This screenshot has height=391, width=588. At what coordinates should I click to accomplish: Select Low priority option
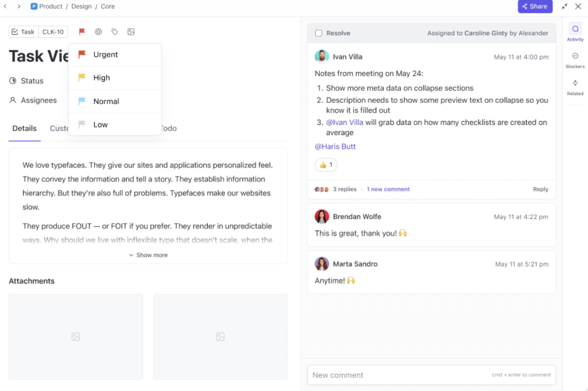100,124
